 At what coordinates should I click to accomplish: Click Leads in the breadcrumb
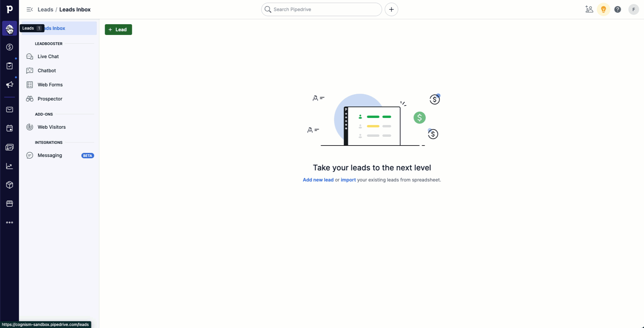45,9
